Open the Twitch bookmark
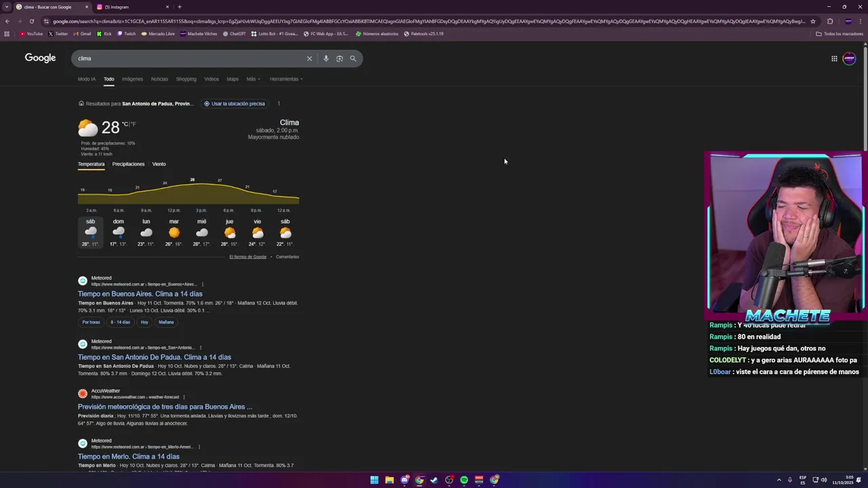868x488 pixels. [x=127, y=33]
